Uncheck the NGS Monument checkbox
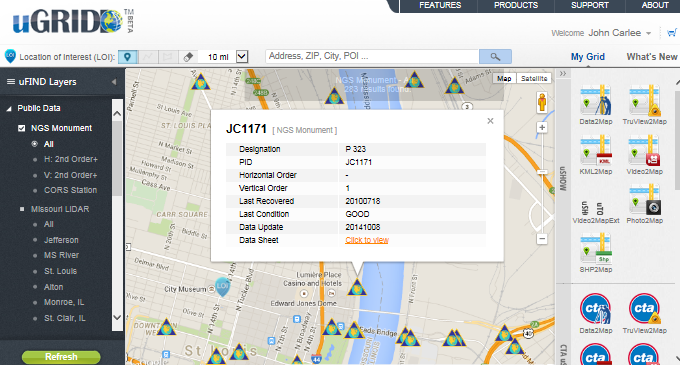Viewport: 680px width, 365px height. [x=22, y=128]
